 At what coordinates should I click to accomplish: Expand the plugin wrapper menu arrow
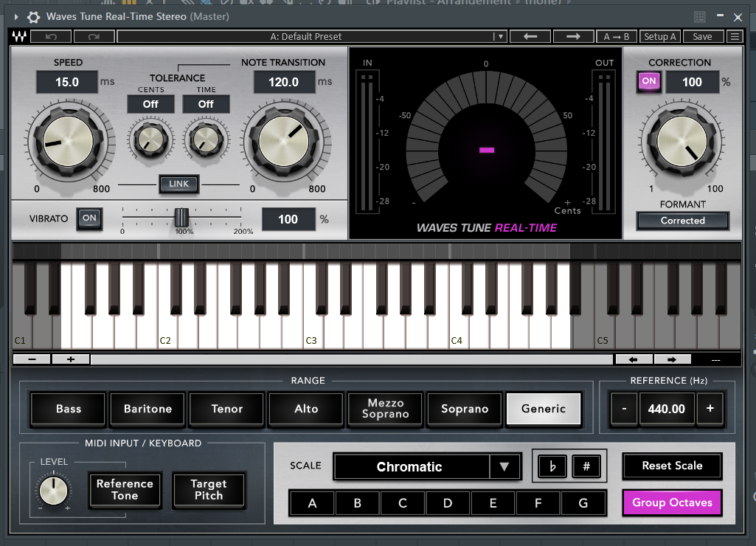tap(16, 17)
